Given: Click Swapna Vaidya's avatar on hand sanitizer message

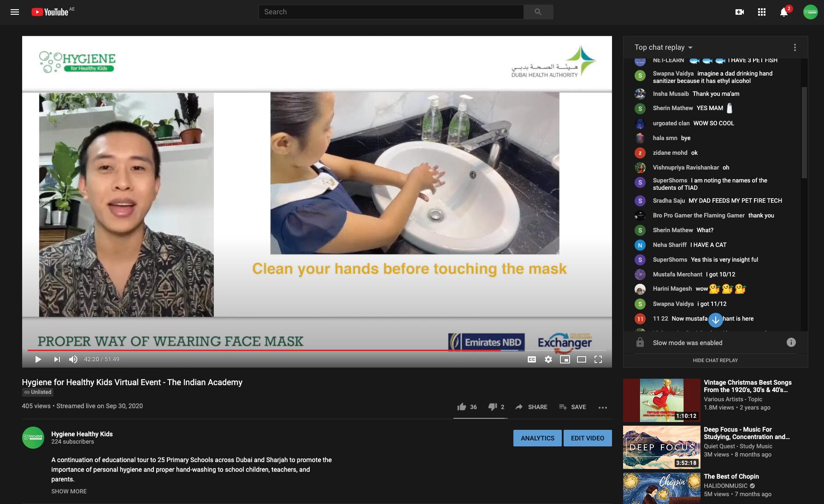Looking at the screenshot, I should 640,76.
